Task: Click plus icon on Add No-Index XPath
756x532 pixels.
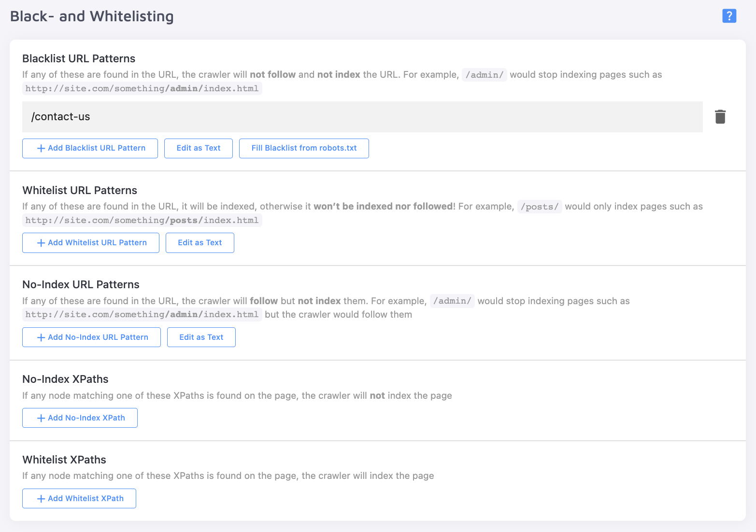Action: [41, 418]
